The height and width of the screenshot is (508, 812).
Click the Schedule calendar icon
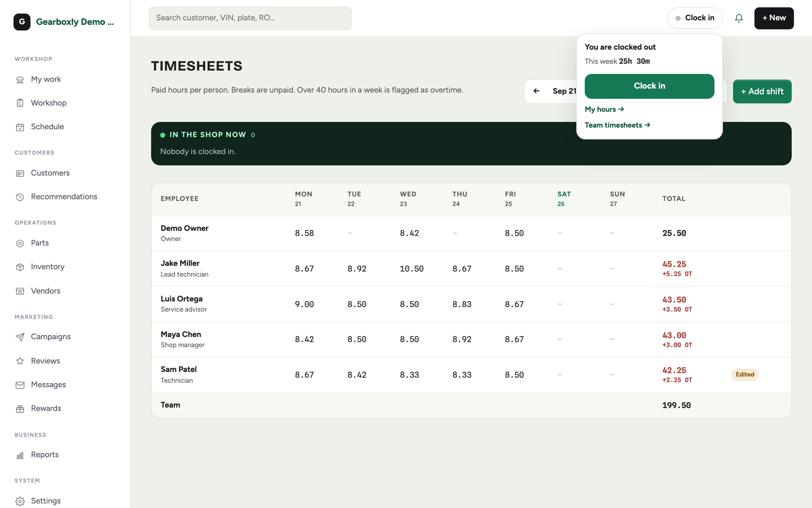[20, 127]
